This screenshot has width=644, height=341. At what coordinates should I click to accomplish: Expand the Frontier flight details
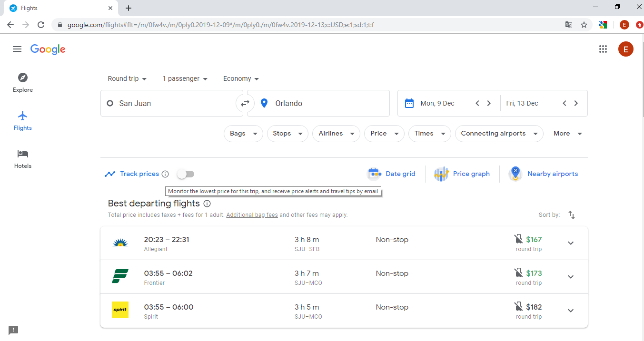tap(571, 277)
